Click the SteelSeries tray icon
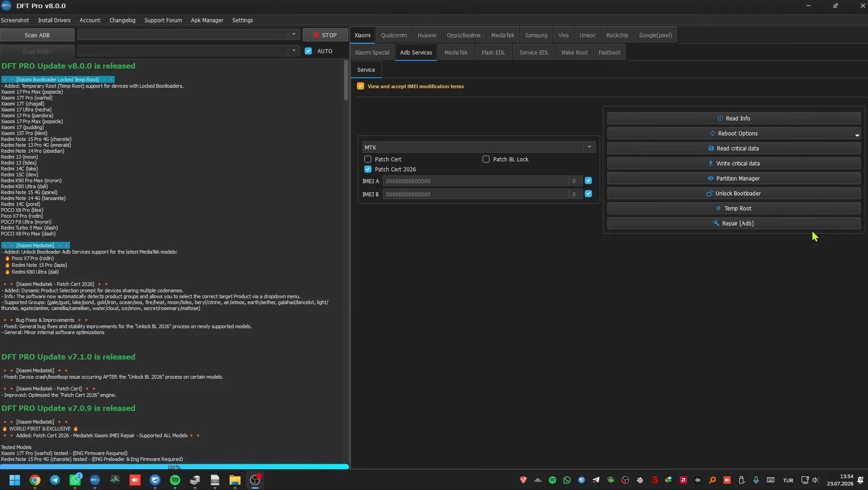This screenshot has height=490, width=868. (640, 480)
